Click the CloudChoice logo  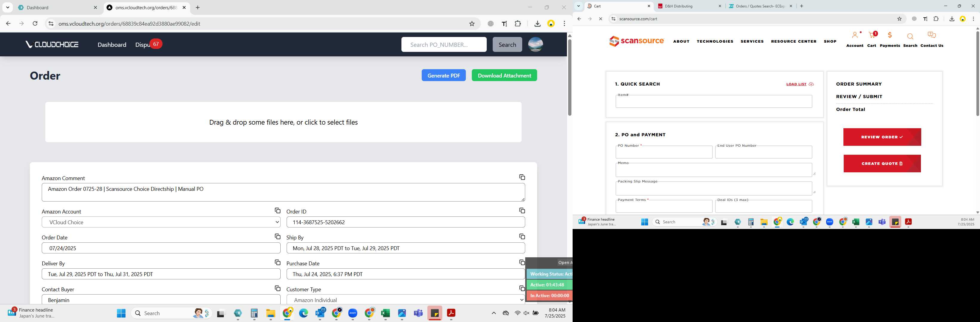[x=52, y=44]
